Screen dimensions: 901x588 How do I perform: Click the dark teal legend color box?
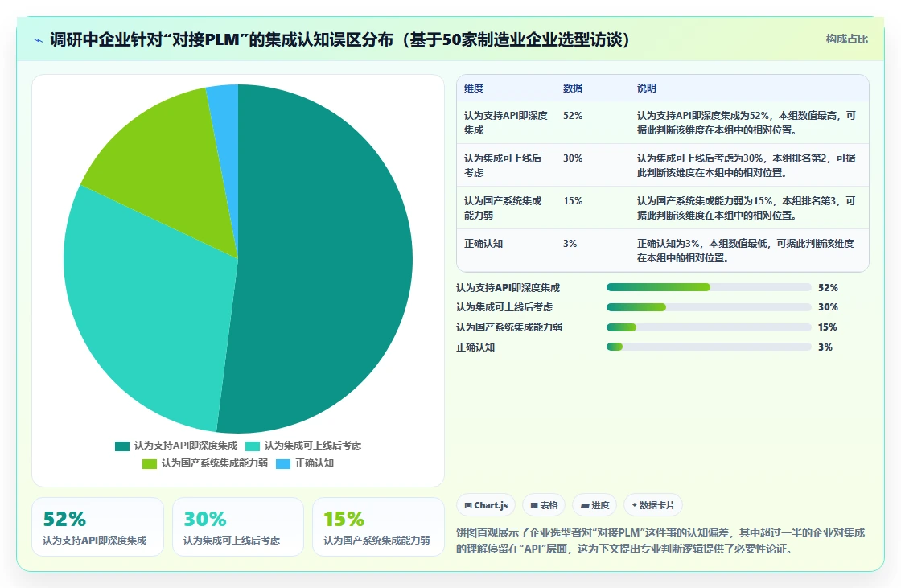point(121,446)
